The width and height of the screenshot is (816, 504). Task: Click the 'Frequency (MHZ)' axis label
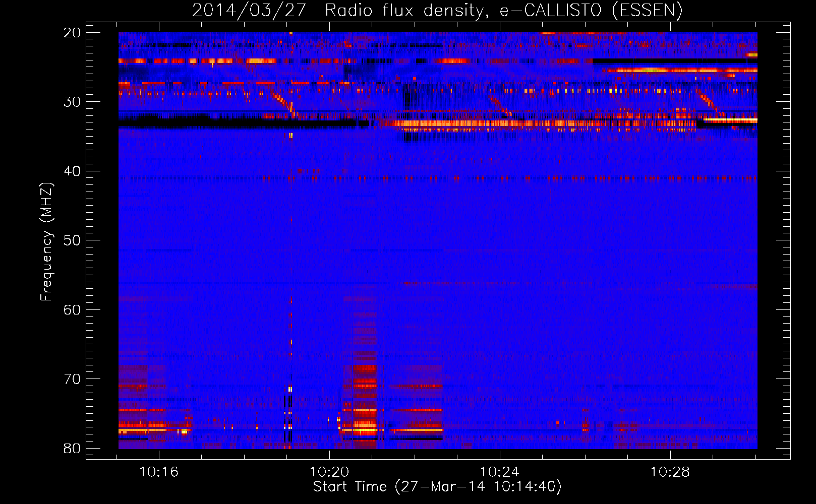pos(46,242)
